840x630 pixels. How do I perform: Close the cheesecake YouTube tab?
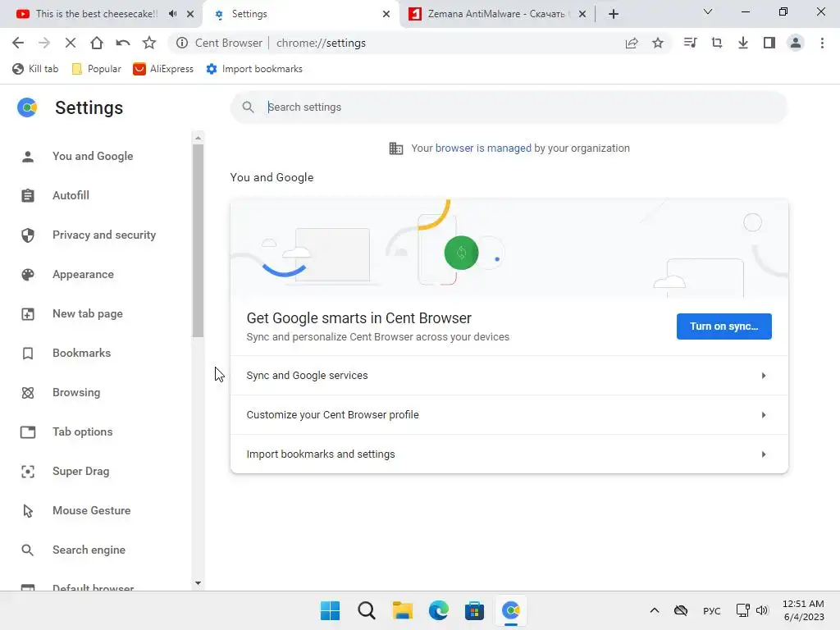pyautogui.click(x=190, y=14)
